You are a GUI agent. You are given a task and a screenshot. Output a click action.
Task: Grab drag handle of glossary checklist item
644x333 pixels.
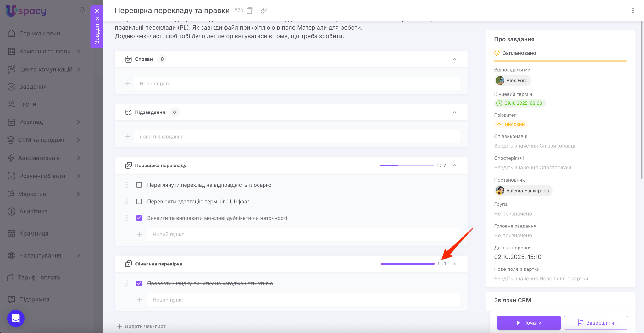click(126, 185)
